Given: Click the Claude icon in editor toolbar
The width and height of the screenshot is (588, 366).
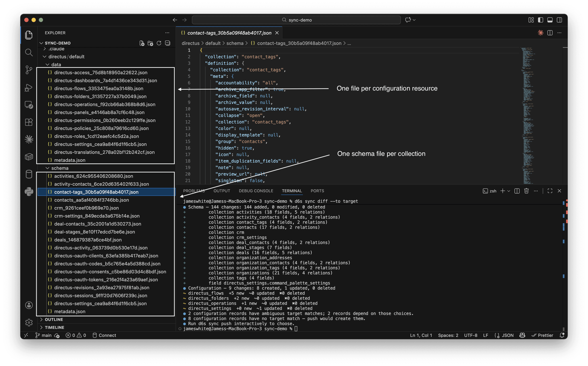Looking at the screenshot, I should (x=540, y=33).
